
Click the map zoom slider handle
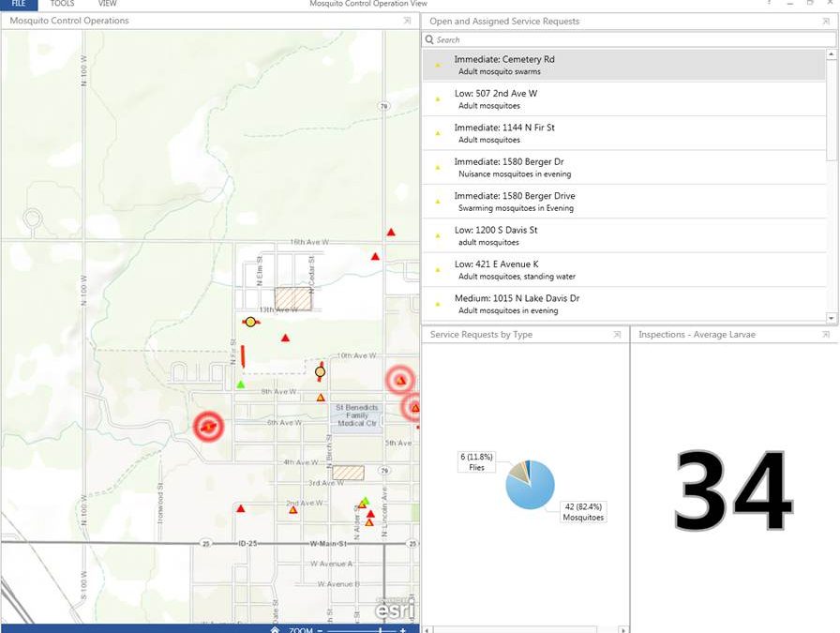(x=381, y=630)
